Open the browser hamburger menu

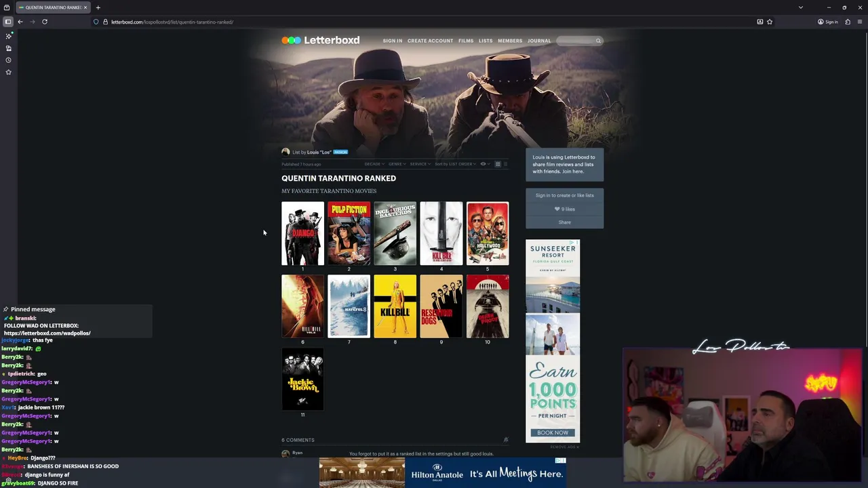860,22
